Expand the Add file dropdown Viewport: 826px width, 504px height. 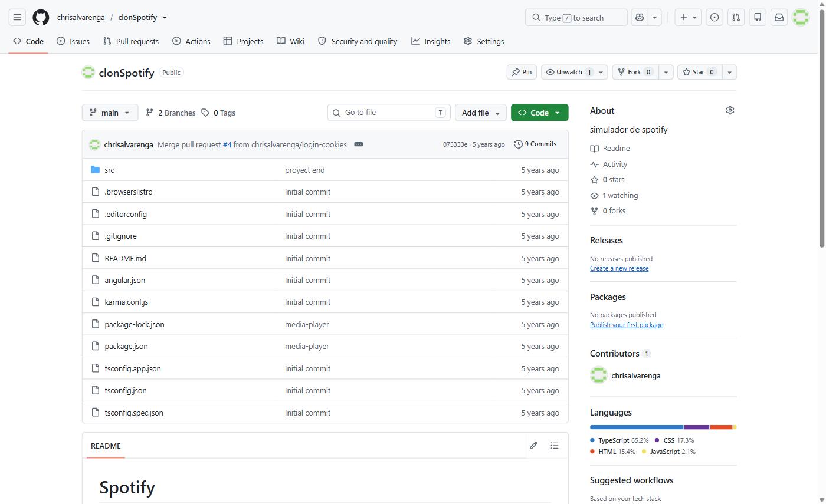(480, 113)
